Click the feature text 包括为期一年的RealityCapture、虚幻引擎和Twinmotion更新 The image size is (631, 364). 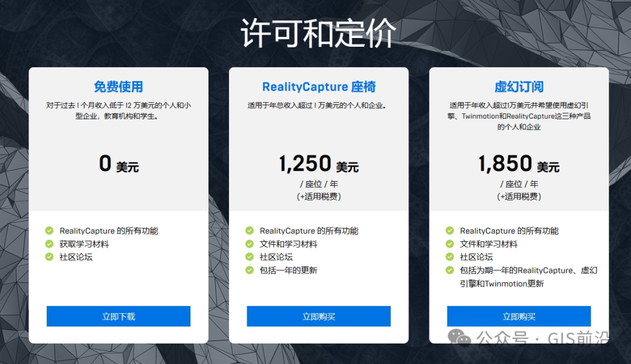[x=528, y=277]
